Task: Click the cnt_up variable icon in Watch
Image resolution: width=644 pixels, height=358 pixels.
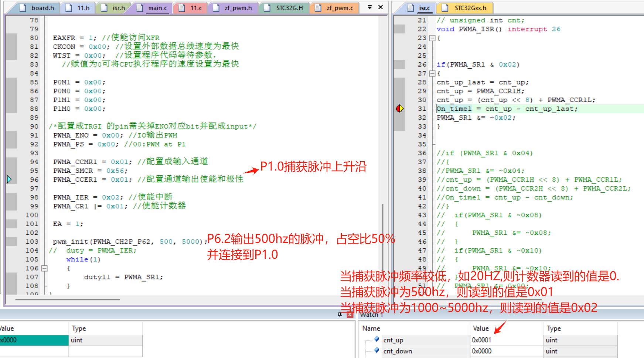Action: [376, 339]
